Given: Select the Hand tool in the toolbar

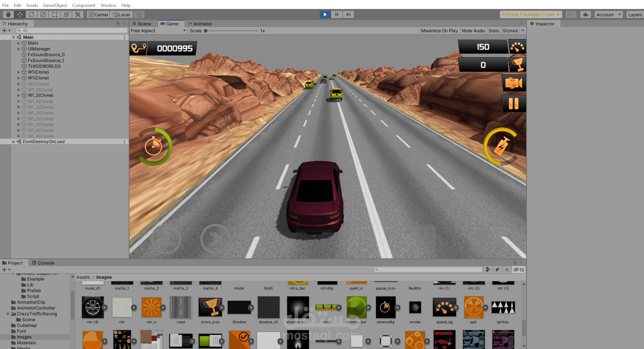Looking at the screenshot, I should [8, 14].
